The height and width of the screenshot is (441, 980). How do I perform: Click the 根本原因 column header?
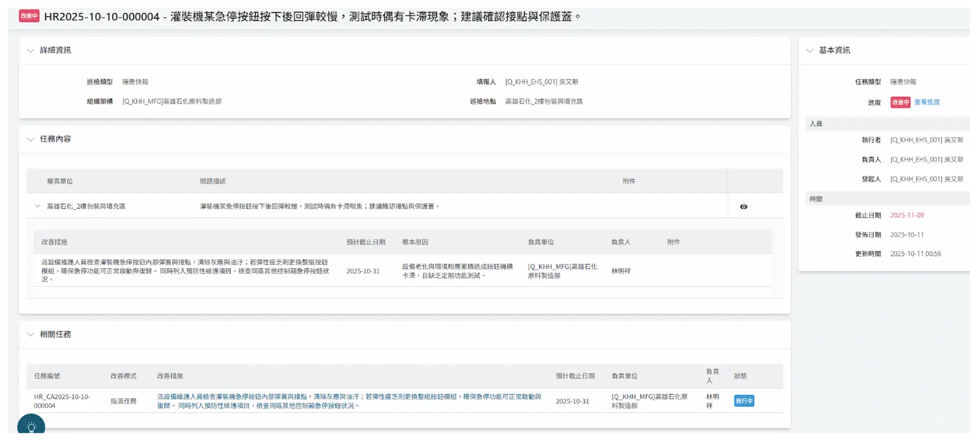tap(415, 242)
